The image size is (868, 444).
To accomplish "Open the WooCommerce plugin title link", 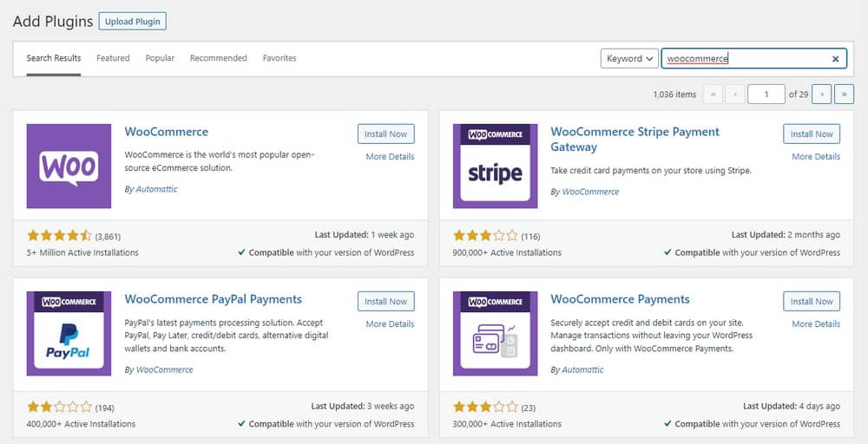I will [x=167, y=132].
